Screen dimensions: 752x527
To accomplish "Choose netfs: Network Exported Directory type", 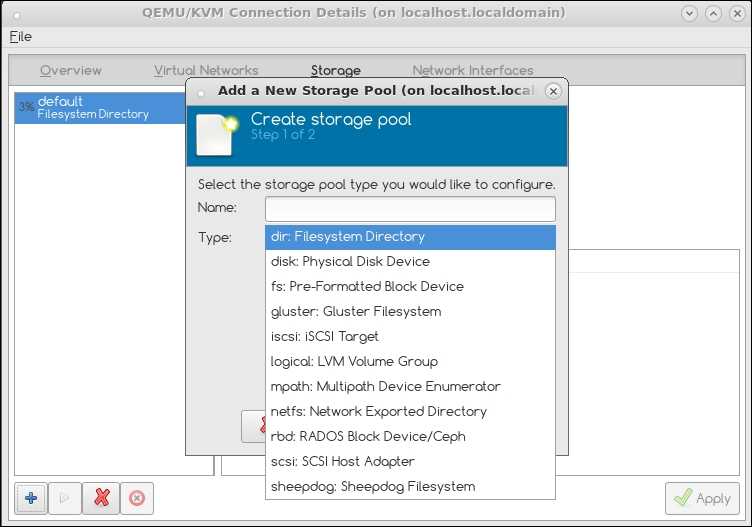I will click(410, 411).
